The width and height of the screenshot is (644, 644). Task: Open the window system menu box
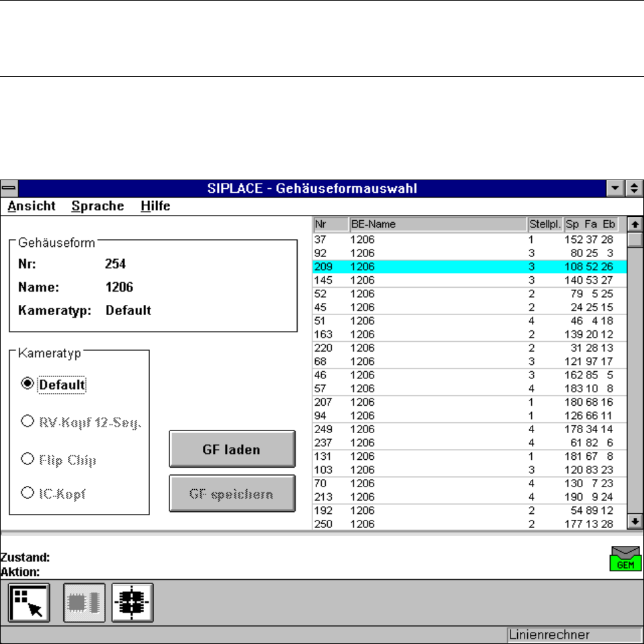(x=9, y=188)
